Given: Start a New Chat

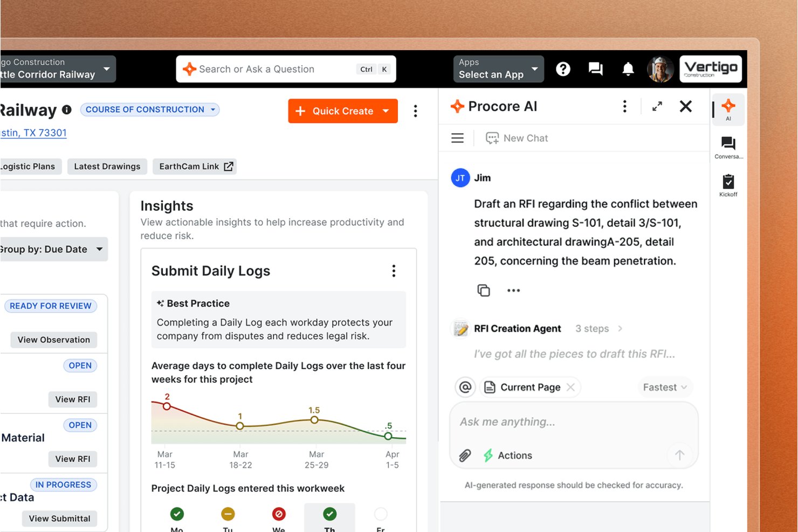Looking at the screenshot, I should (x=517, y=138).
